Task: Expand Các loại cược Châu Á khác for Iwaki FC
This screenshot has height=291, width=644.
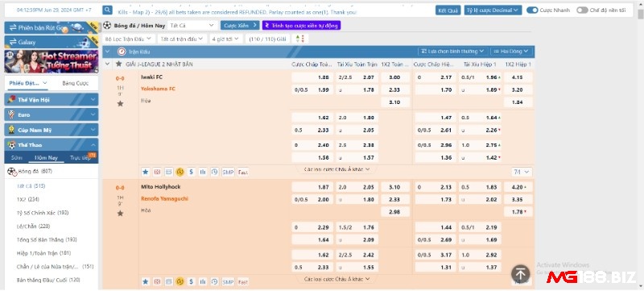Action: pyautogui.click(x=336, y=169)
